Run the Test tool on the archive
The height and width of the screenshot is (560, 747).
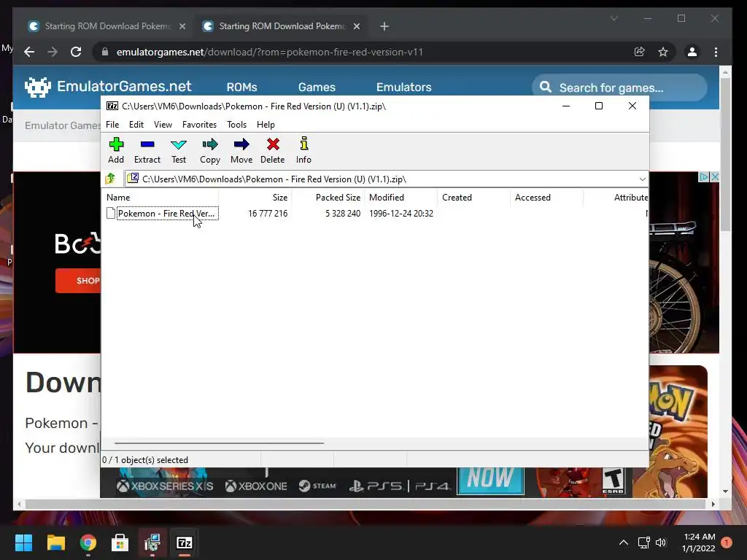(x=179, y=150)
